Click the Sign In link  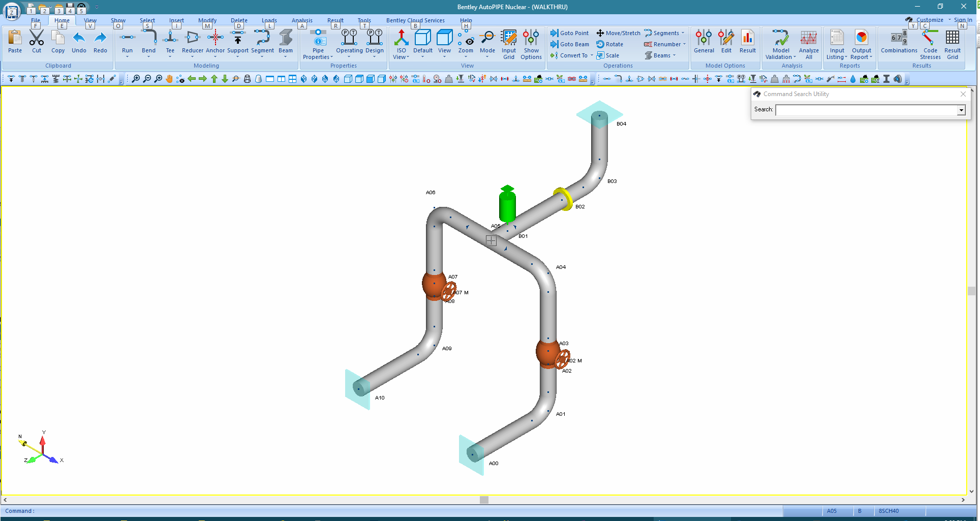click(x=963, y=20)
